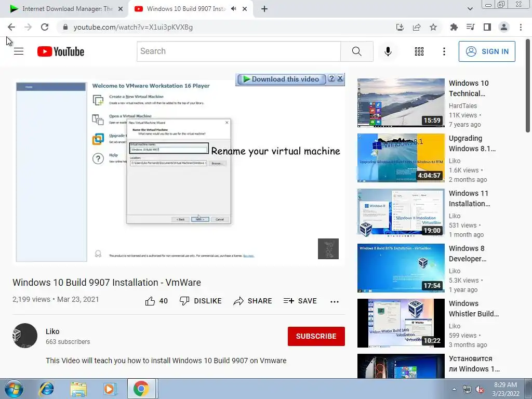Show hidden tray icons arrow

pyautogui.click(x=454, y=389)
